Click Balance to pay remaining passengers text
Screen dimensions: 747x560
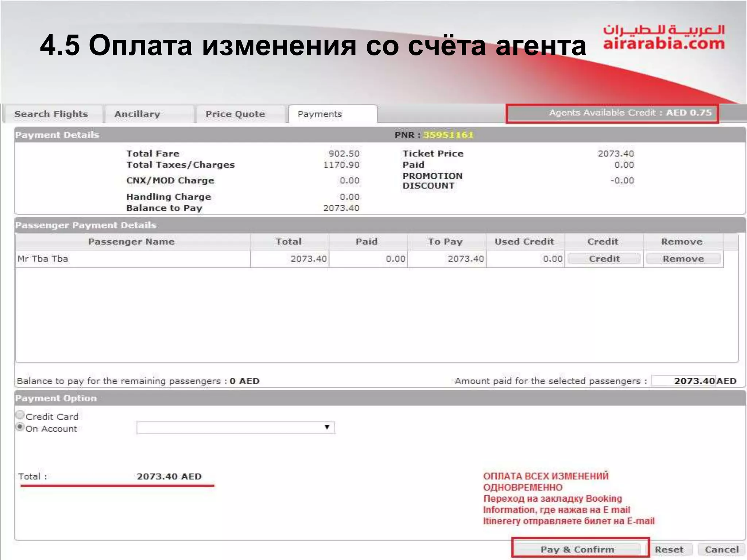pyautogui.click(x=138, y=381)
